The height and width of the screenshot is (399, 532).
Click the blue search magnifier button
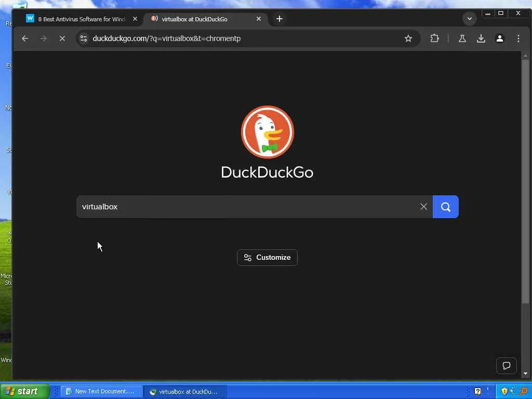coord(445,207)
